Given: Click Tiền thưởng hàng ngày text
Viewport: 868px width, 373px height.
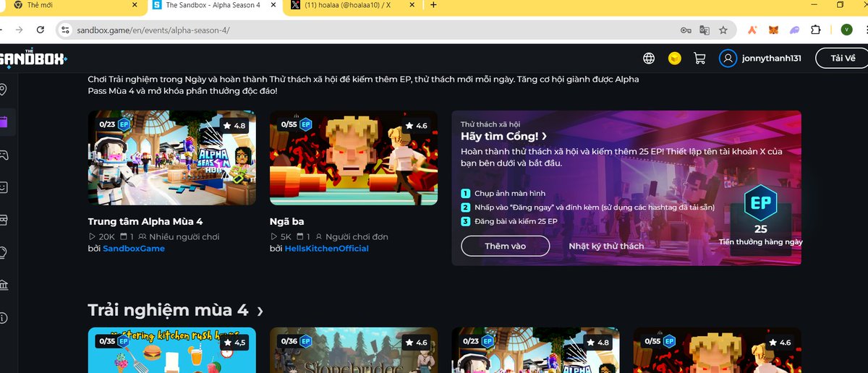Looking at the screenshot, I should (761, 241).
